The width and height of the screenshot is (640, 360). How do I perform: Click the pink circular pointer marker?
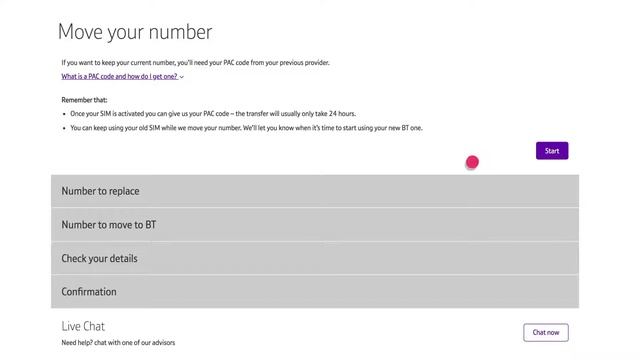click(x=472, y=162)
